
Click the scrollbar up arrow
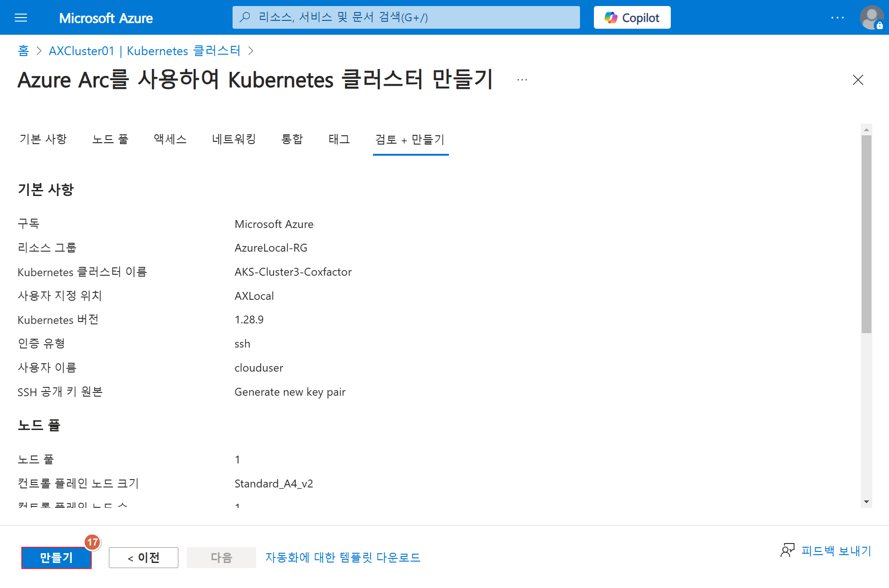(866, 129)
